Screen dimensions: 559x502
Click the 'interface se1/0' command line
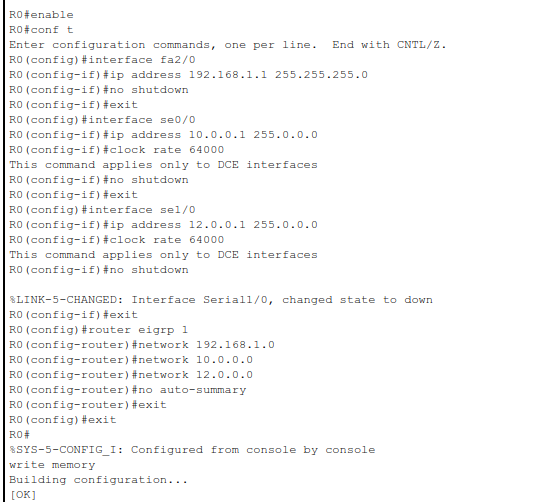point(102,210)
